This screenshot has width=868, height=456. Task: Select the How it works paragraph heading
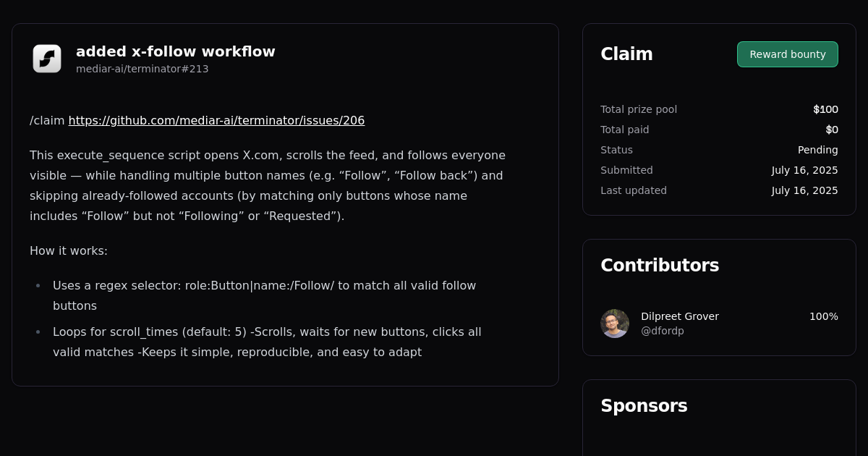(69, 250)
